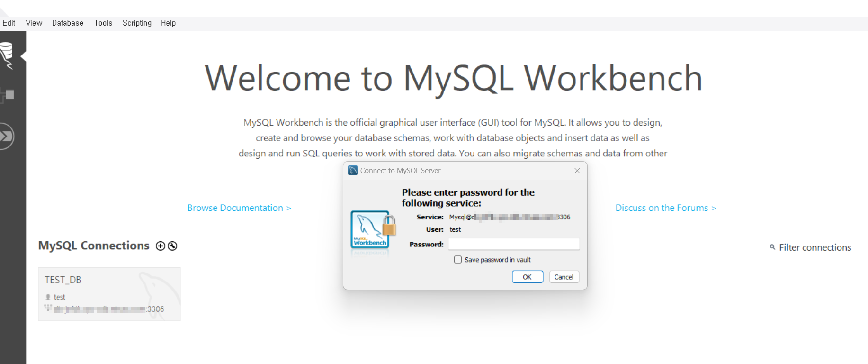Image resolution: width=868 pixels, height=364 pixels.
Task: Click the Connect to MySQL Server title icon
Action: pyautogui.click(x=353, y=170)
